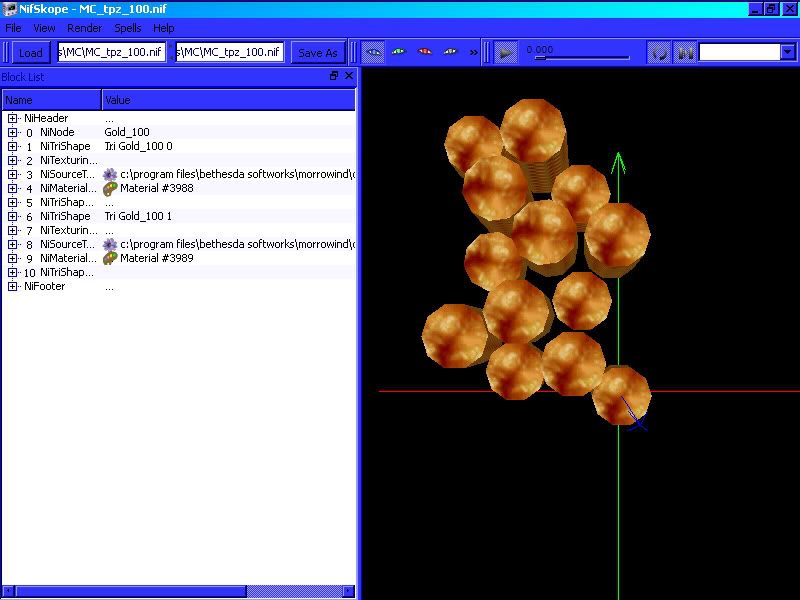
Task: Sort by Value column header
Action: pyautogui.click(x=229, y=100)
